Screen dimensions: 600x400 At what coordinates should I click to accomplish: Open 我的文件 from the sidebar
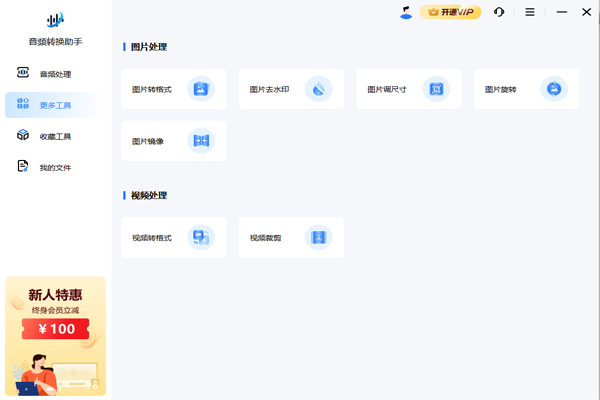tap(54, 167)
